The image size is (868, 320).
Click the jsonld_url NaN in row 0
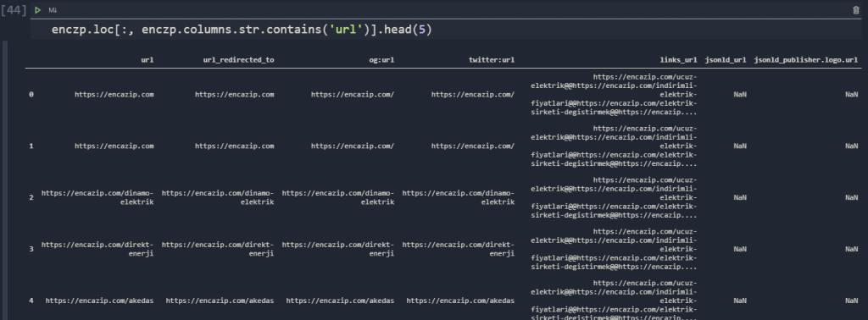(x=740, y=95)
